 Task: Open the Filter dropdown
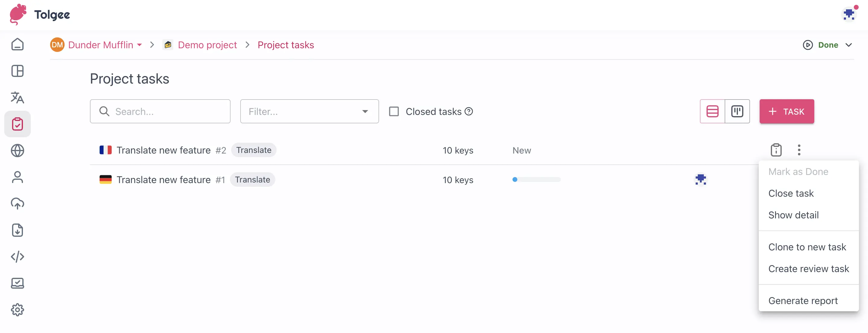tap(309, 111)
